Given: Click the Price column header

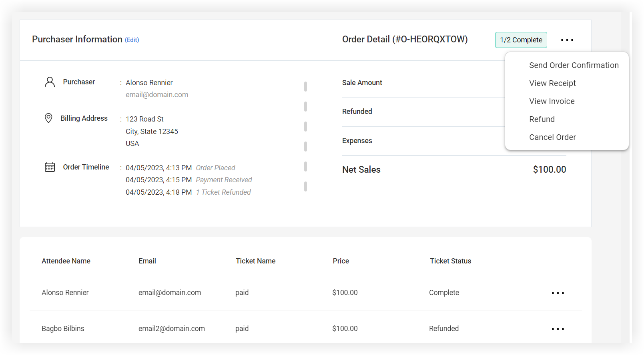Looking at the screenshot, I should [x=341, y=261].
